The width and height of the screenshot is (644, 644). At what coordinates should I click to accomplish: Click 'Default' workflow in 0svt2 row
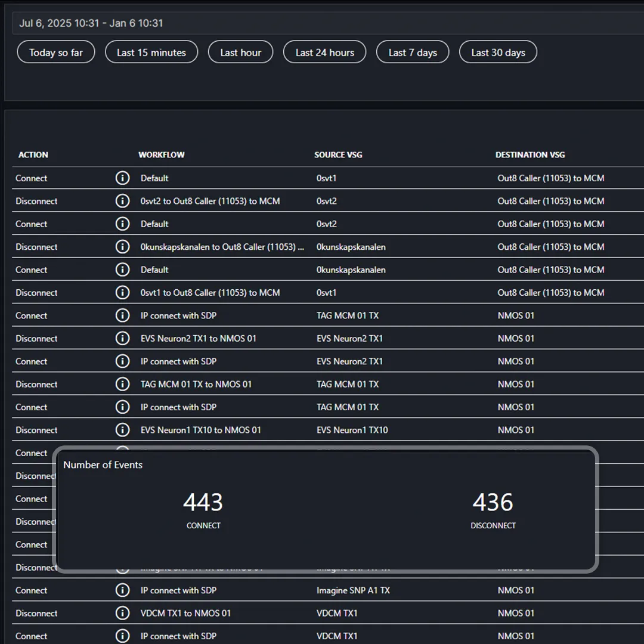coord(154,224)
